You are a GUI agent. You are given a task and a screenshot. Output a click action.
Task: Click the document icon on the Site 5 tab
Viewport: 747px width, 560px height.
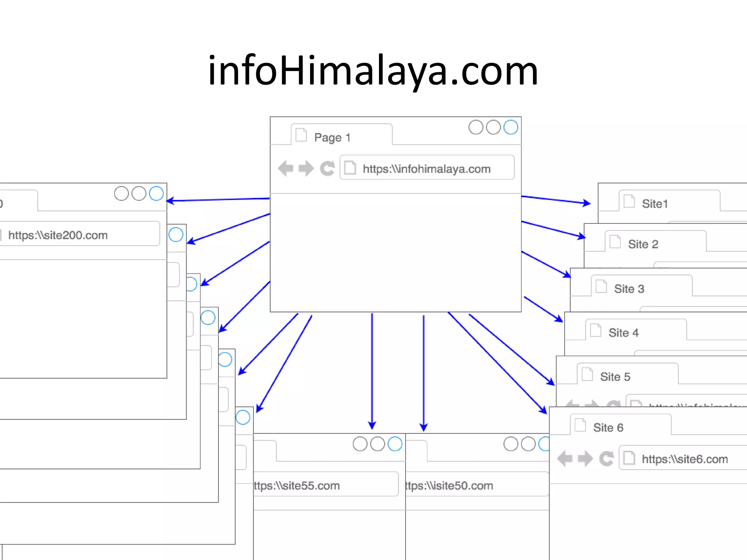coord(587,374)
